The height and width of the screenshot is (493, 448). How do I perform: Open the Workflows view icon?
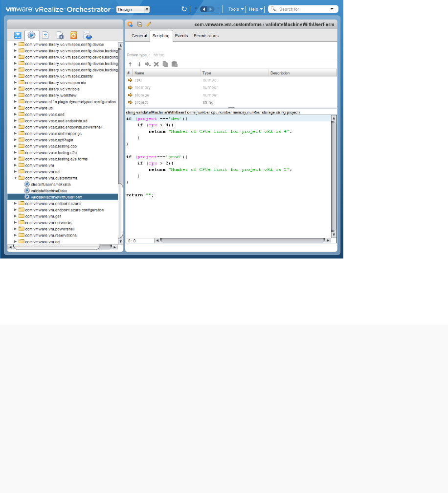click(x=18, y=35)
